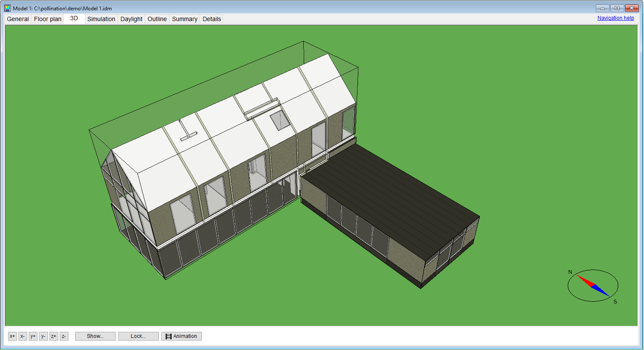Open the Floor plan tab
This screenshot has height=350, width=644.
point(48,19)
